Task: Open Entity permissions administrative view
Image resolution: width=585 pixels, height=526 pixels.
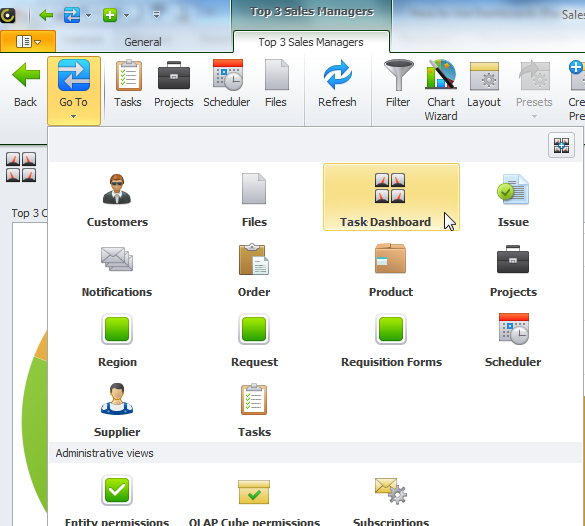Action: point(117,500)
